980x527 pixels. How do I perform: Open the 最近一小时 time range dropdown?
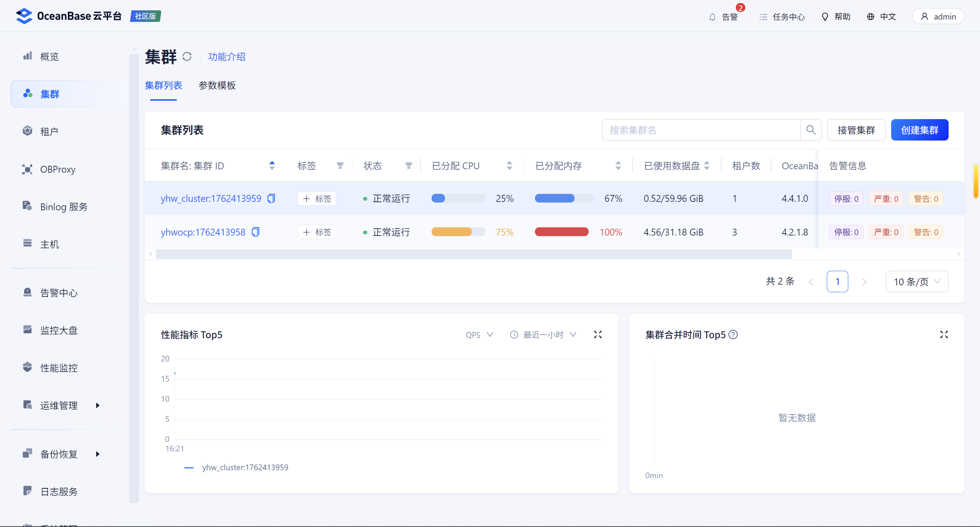[544, 335]
